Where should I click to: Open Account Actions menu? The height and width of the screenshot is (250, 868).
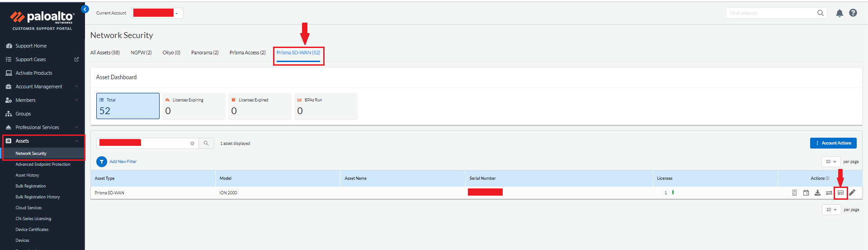point(833,143)
